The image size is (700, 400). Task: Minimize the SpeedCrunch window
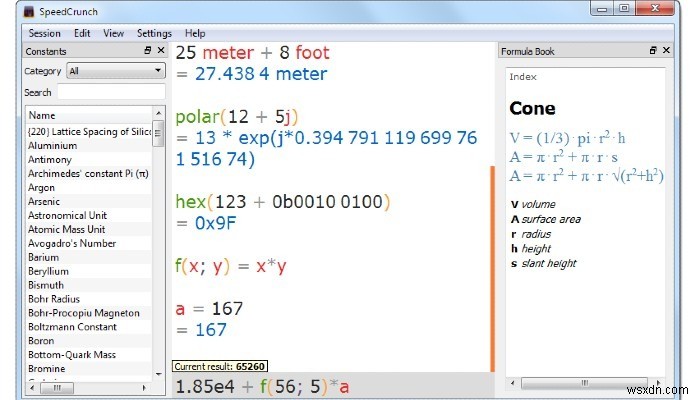602,8
